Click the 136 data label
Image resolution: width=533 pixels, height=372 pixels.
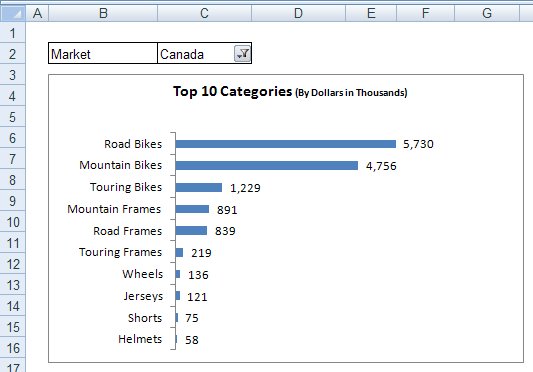(x=198, y=275)
